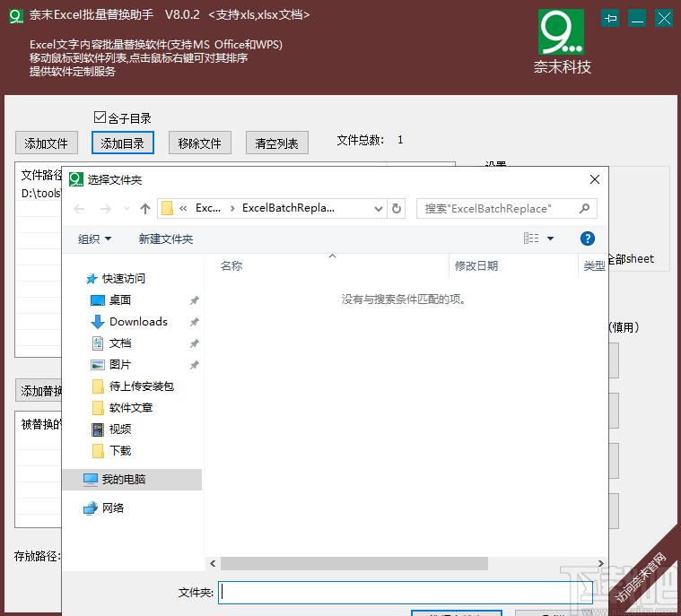Select the 下载 folder

coord(120,451)
